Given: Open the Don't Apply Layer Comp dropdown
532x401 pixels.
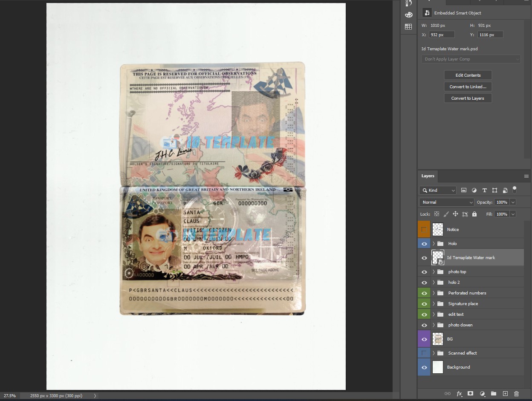Looking at the screenshot, I should point(471,59).
